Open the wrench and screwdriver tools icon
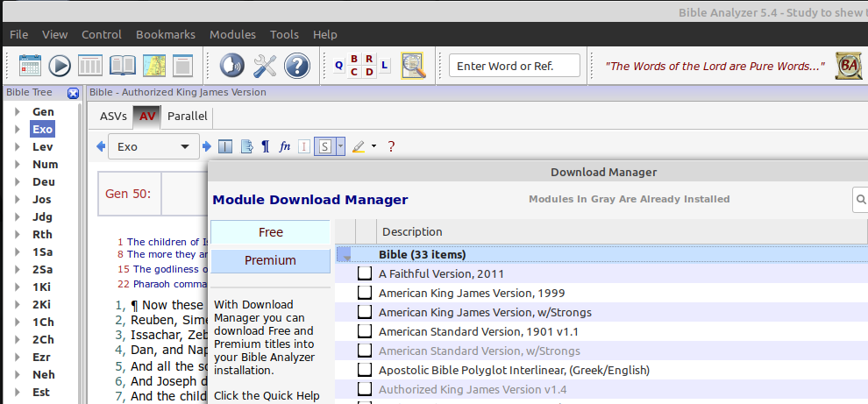Image resolution: width=868 pixels, height=404 pixels. [265, 66]
